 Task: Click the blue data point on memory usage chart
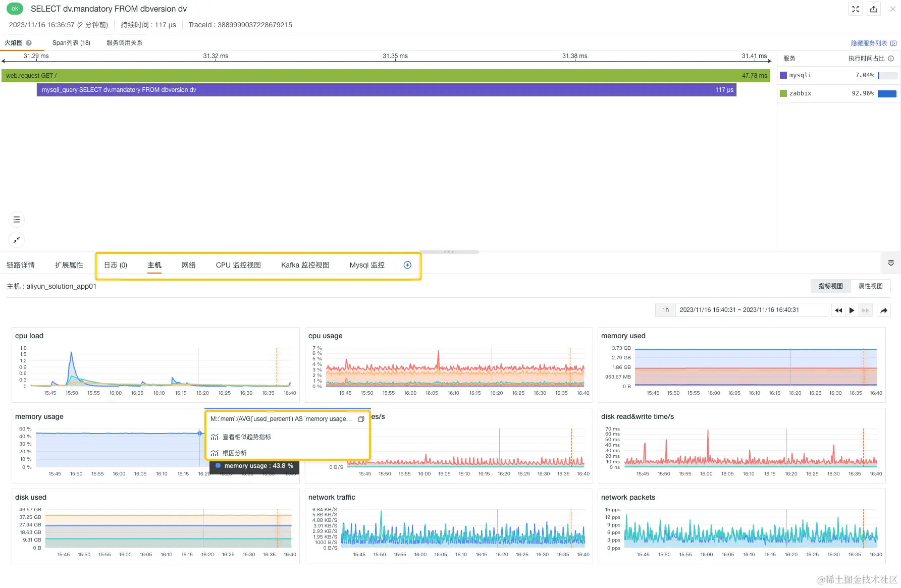pos(200,433)
